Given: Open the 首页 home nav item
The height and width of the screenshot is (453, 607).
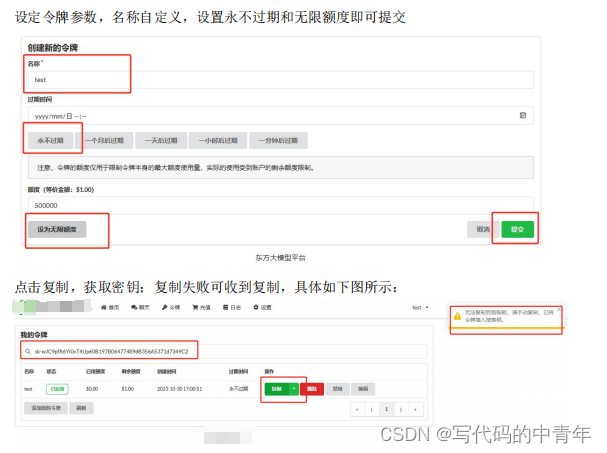Looking at the screenshot, I should click(110, 307).
